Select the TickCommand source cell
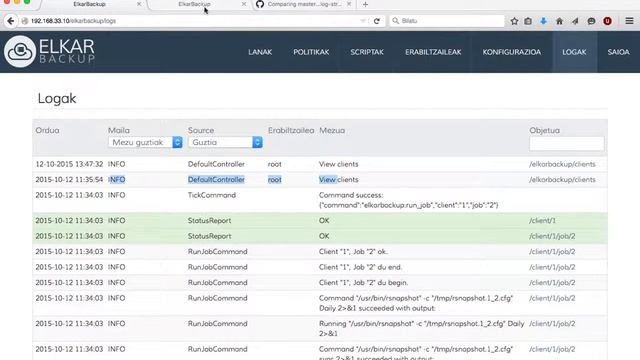This screenshot has width=640, height=360. coord(212,195)
